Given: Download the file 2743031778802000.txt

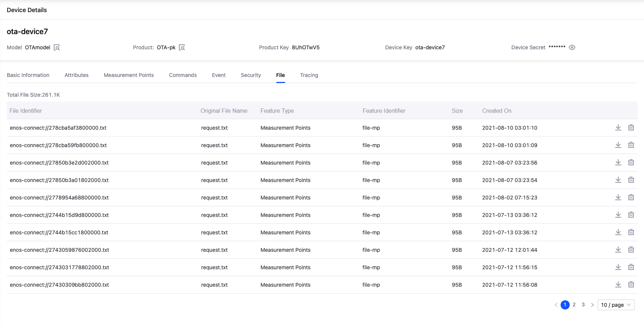Looking at the screenshot, I should pyautogui.click(x=618, y=267).
